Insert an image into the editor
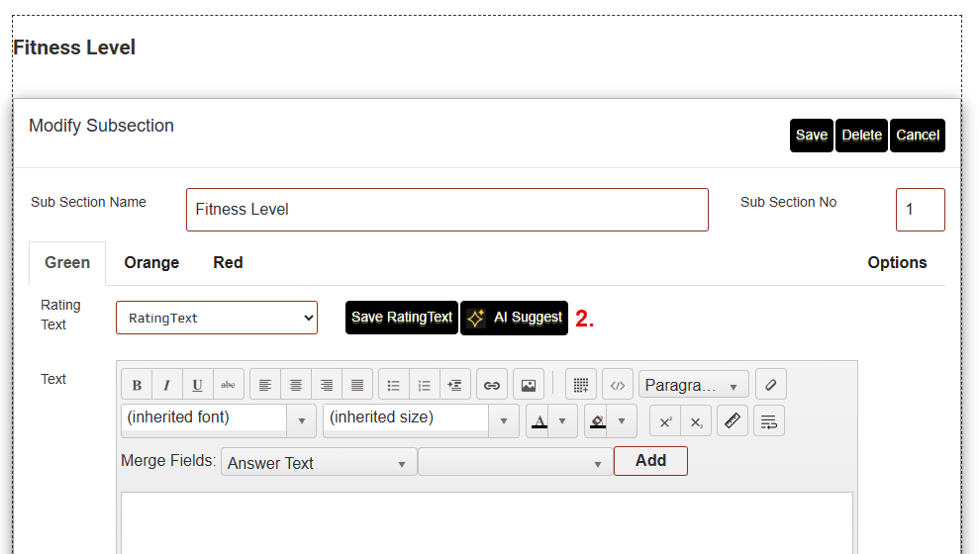This screenshot has height=554, width=980. point(529,385)
